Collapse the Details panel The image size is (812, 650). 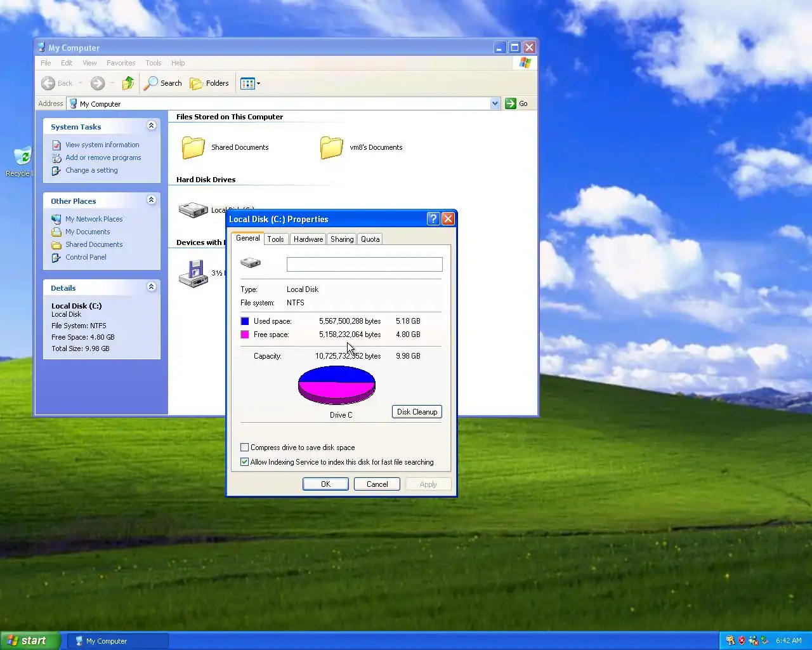[151, 287]
